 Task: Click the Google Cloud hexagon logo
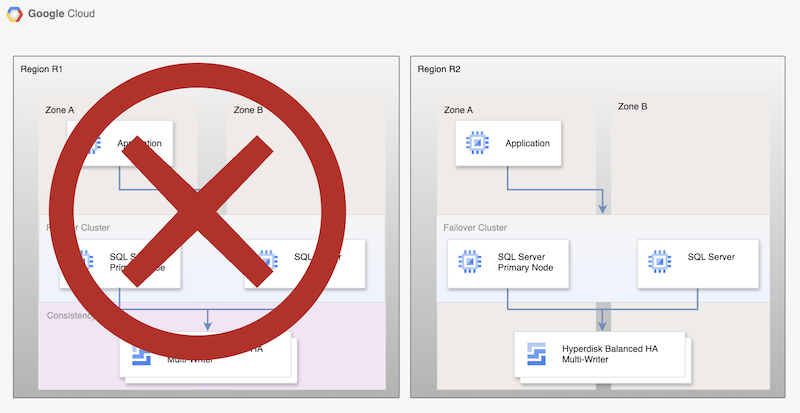[17, 14]
